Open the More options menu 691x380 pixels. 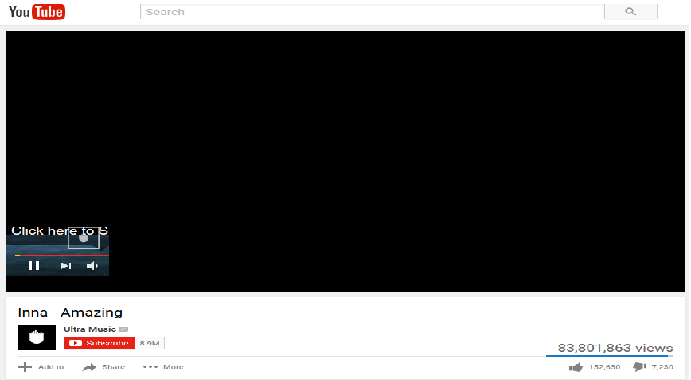[163, 367]
